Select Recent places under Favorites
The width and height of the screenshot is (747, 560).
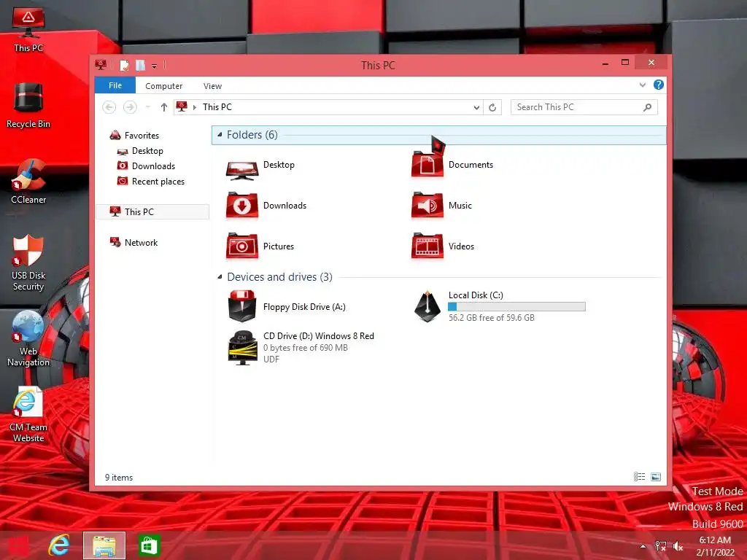point(158,181)
